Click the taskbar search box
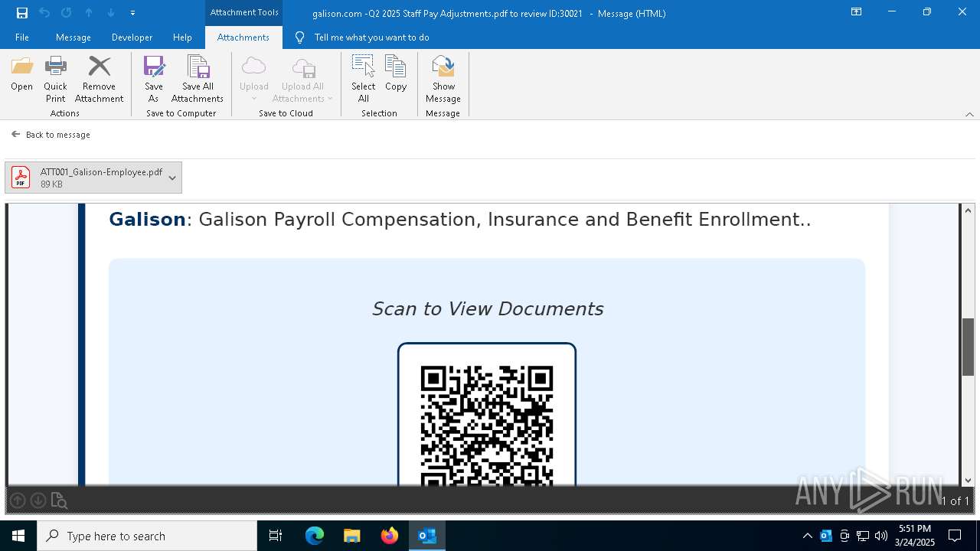The width and height of the screenshot is (980, 551). point(147,536)
